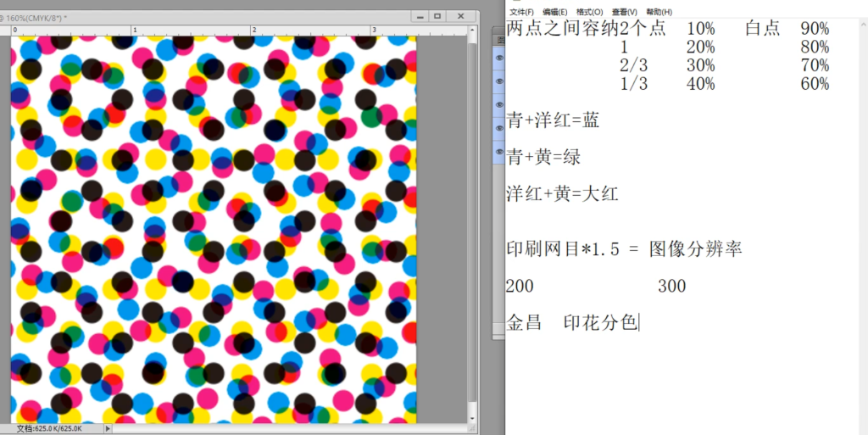Screen dimensions: 868x435
Task: Open the 格式(O) menu in Notepad
Action: click(x=589, y=12)
